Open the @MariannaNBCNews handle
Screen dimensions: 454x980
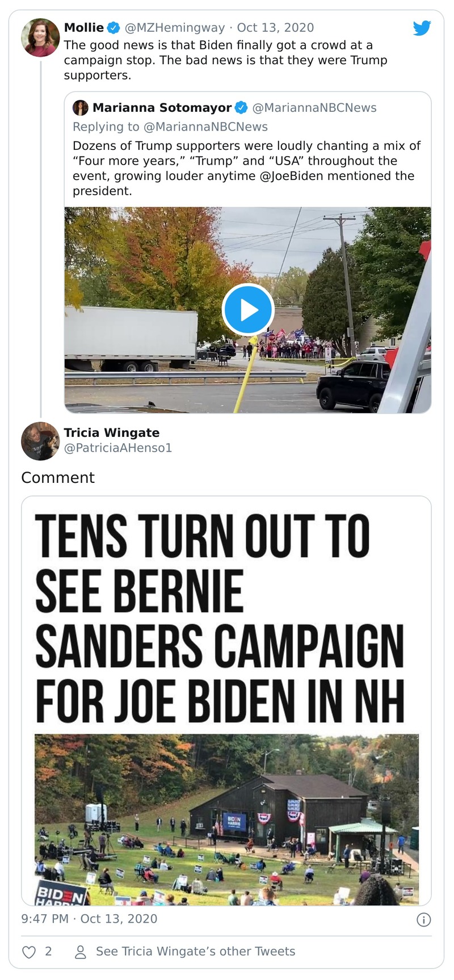pyautogui.click(x=314, y=108)
